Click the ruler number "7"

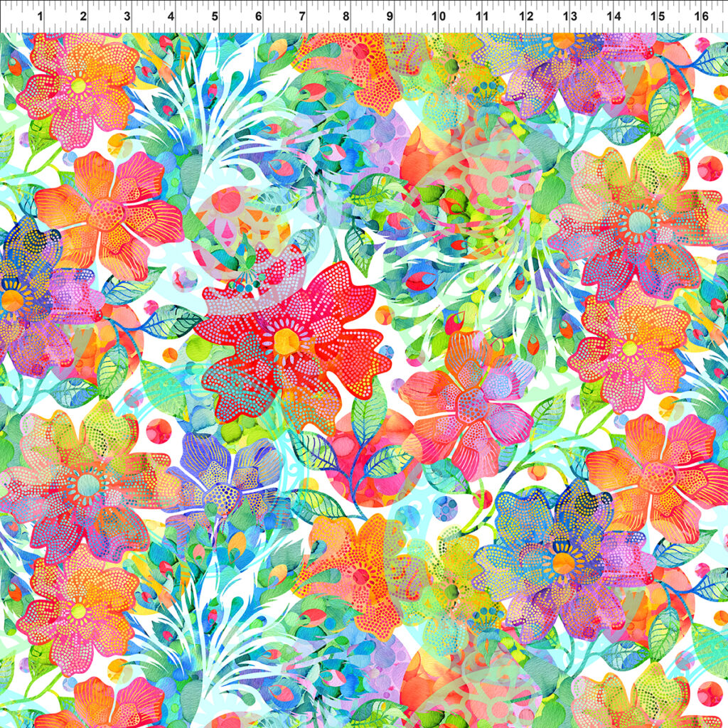[x=302, y=16]
